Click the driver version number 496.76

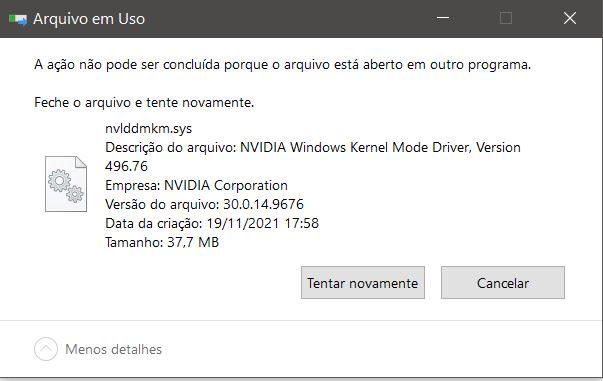[126, 166]
